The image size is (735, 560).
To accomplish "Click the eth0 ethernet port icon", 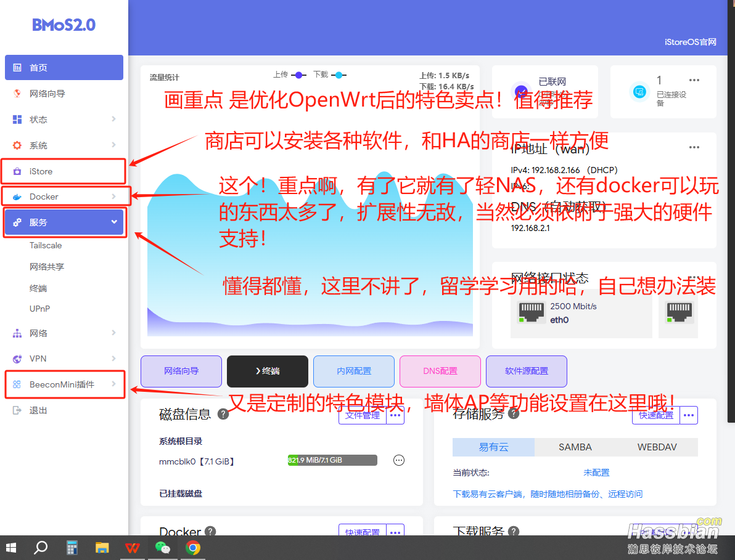I will [531, 312].
